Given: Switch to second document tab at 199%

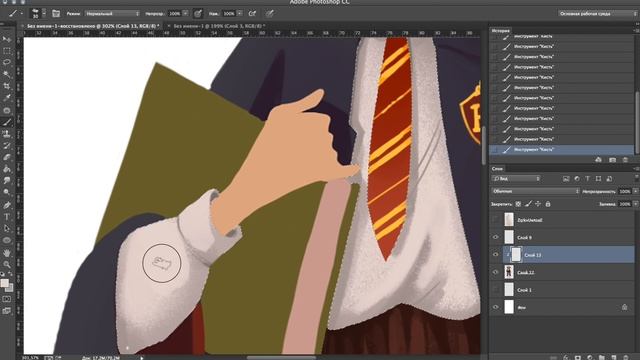Looking at the screenshot, I should click(x=220, y=26).
